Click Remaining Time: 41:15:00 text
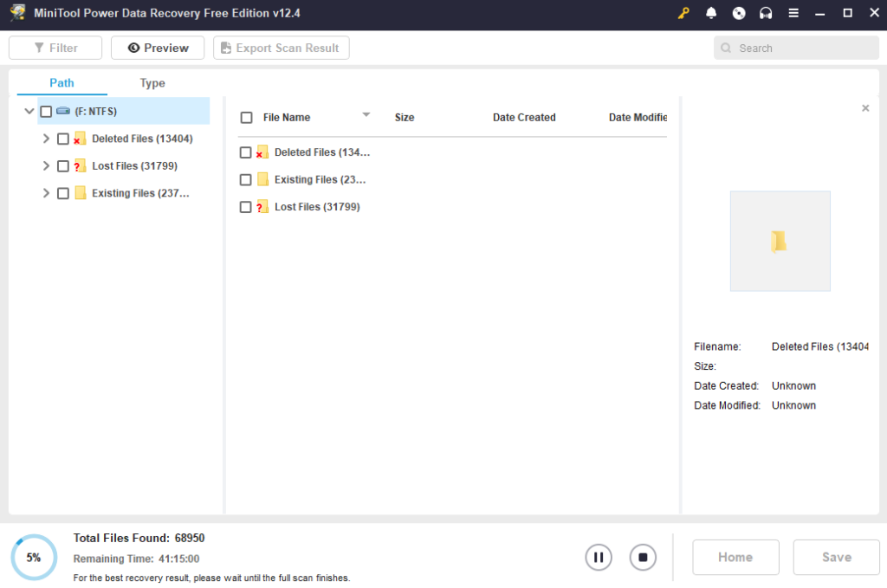 coord(136,559)
